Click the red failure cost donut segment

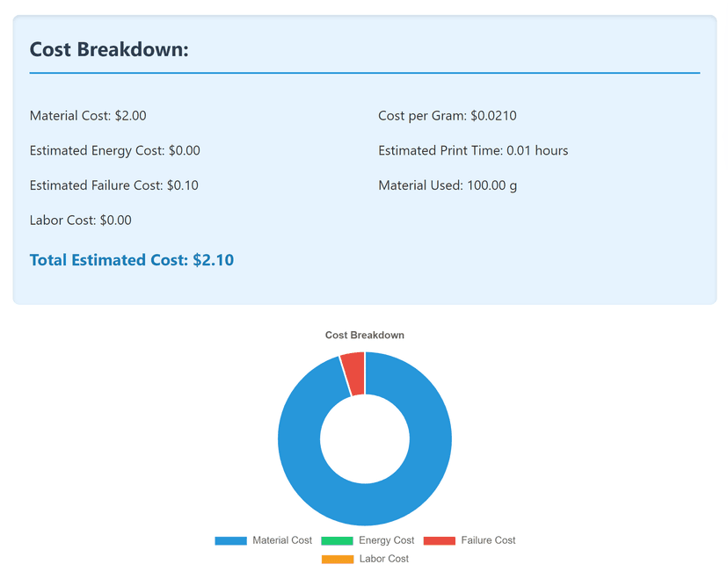[354, 373]
